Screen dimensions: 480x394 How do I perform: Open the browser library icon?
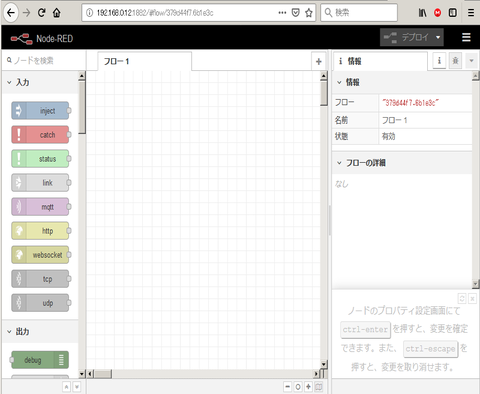click(422, 13)
